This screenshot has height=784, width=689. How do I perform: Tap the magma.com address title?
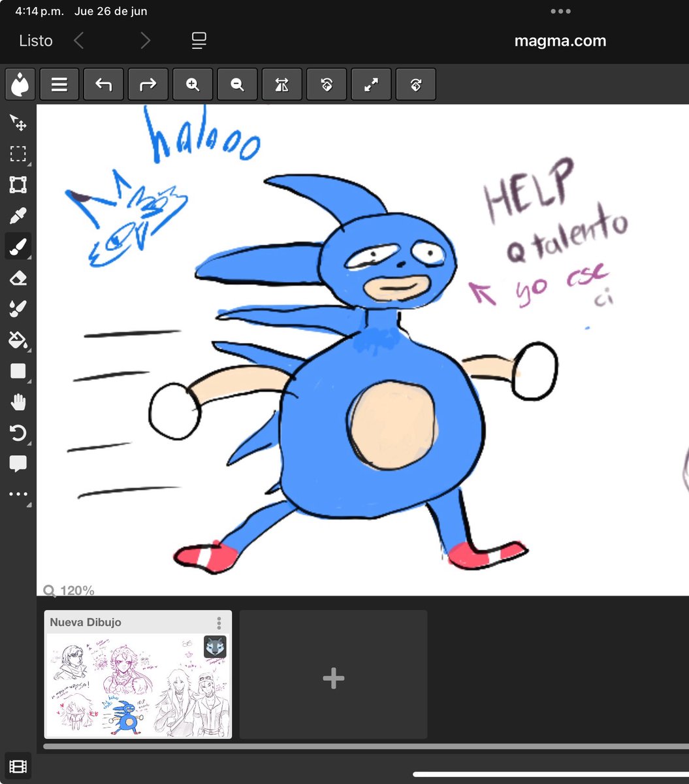click(560, 41)
